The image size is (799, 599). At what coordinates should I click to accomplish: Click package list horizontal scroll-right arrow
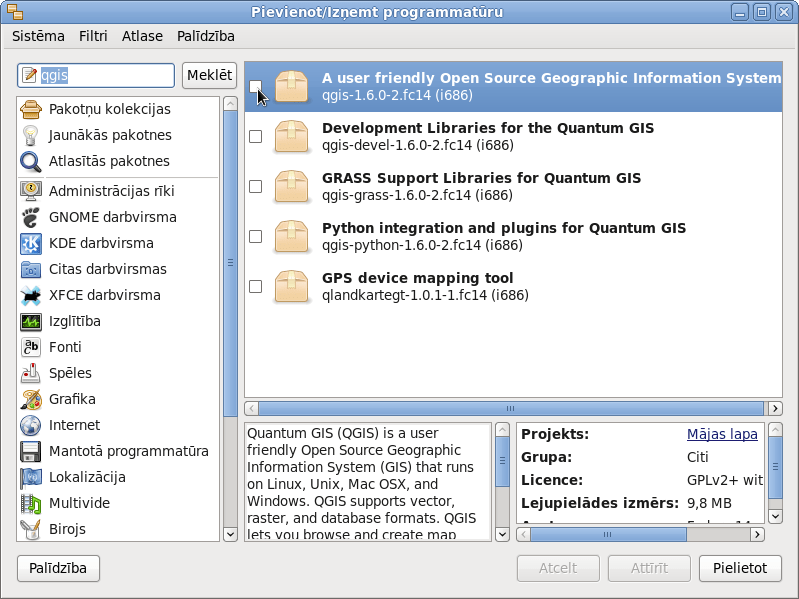(775, 408)
